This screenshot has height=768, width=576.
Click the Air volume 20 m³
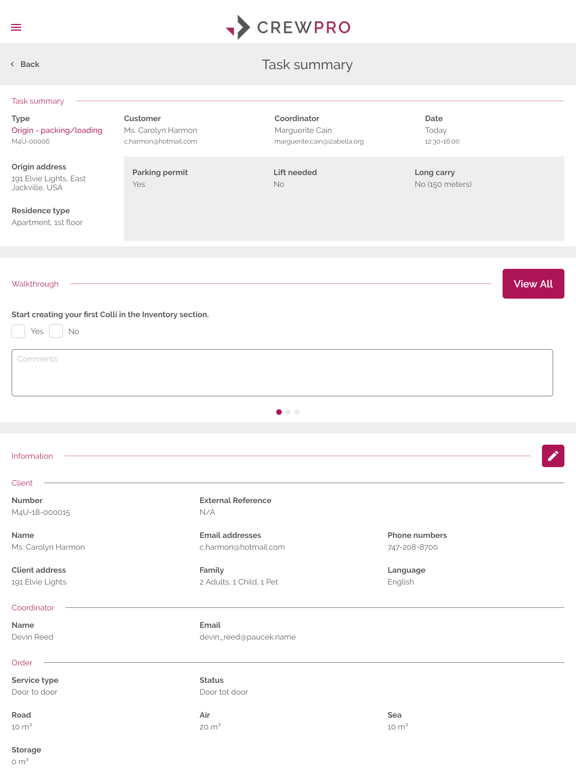(210, 727)
